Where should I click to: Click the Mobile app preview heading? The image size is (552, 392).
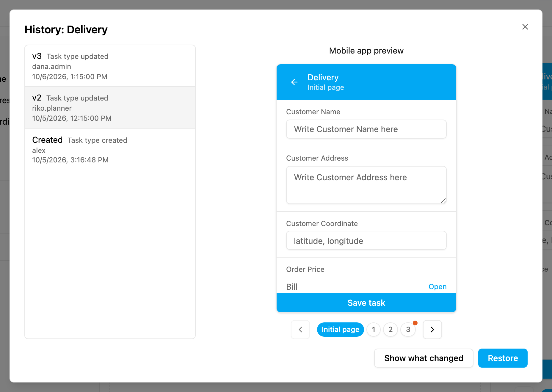click(366, 51)
